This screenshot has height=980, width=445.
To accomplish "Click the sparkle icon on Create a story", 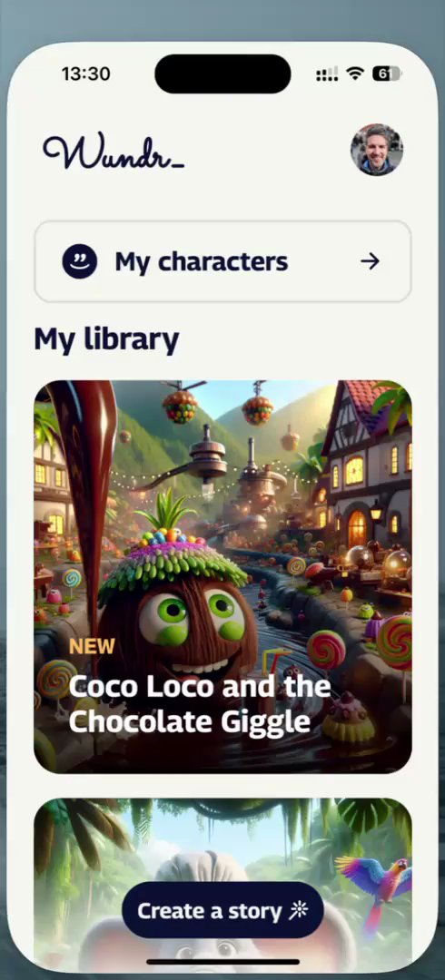I will point(298,911).
